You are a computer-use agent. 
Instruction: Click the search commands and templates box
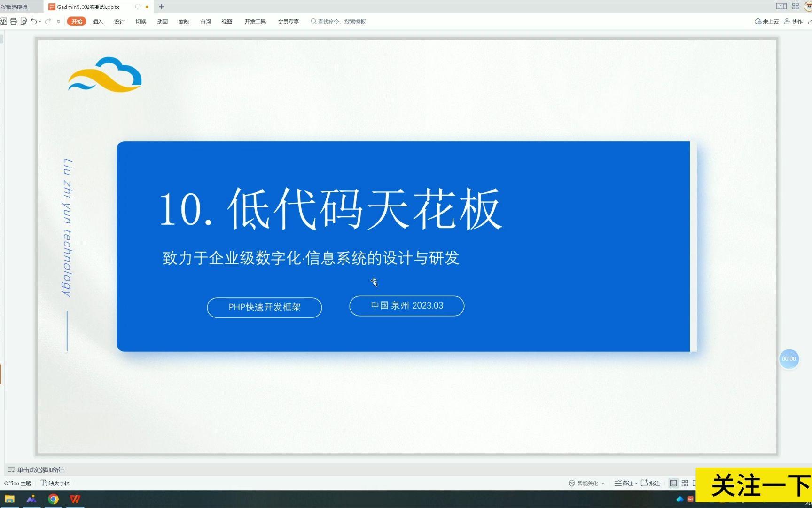pos(338,21)
